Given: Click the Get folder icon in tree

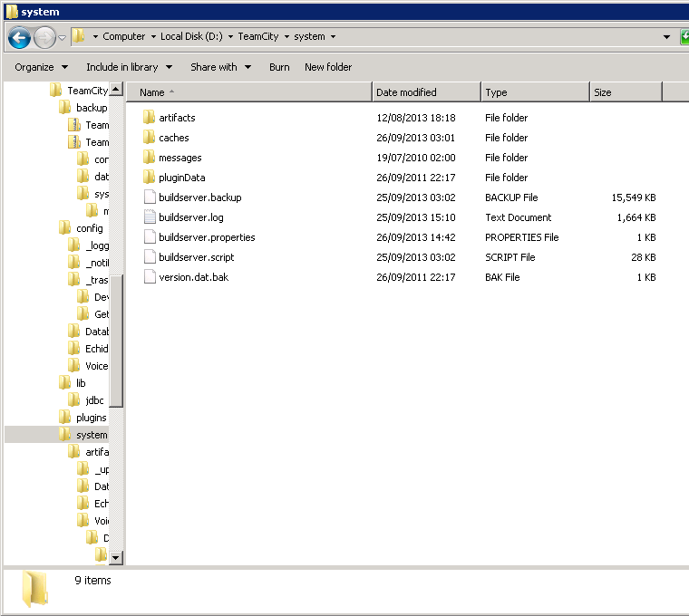Looking at the screenshot, I should pos(83,314).
